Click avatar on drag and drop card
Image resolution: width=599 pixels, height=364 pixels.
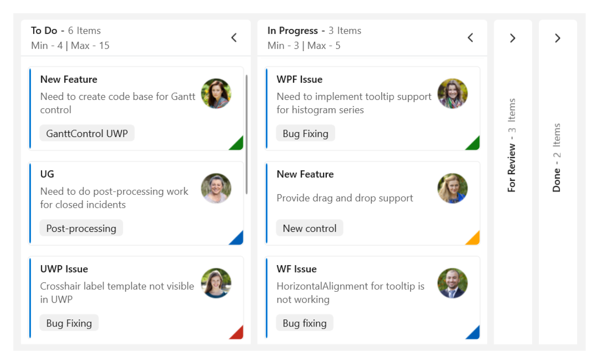pyautogui.click(x=452, y=189)
